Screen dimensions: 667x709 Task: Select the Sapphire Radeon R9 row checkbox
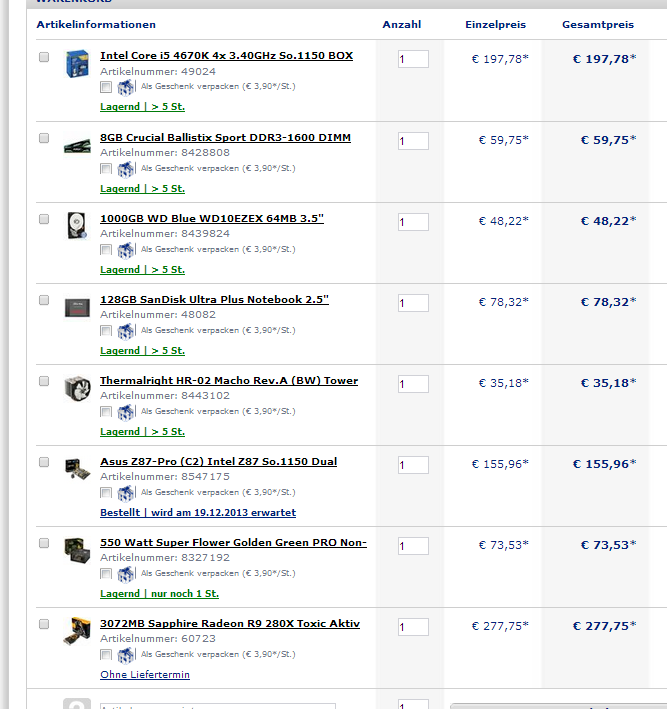[44, 624]
